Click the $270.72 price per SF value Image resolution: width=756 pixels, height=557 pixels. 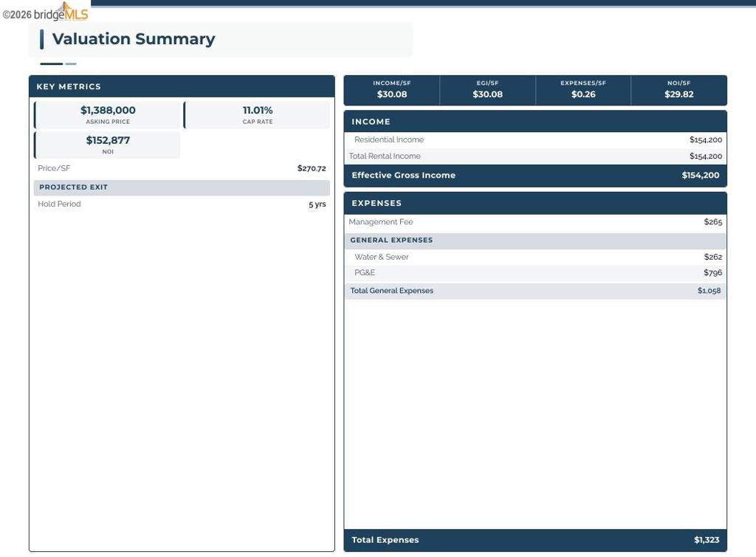(x=312, y=168)
